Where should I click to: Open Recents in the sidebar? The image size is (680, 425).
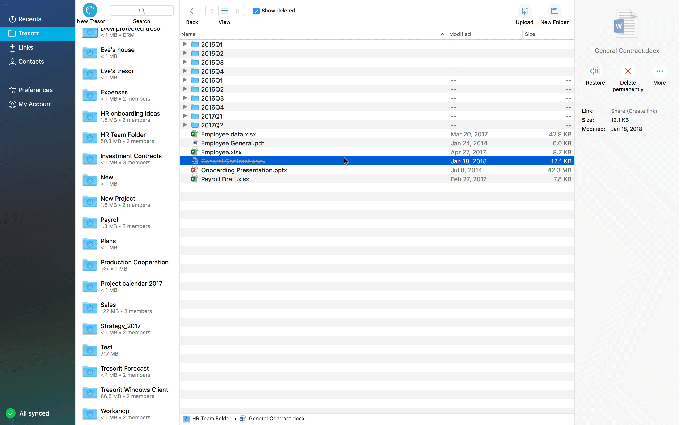coord(29,19)
